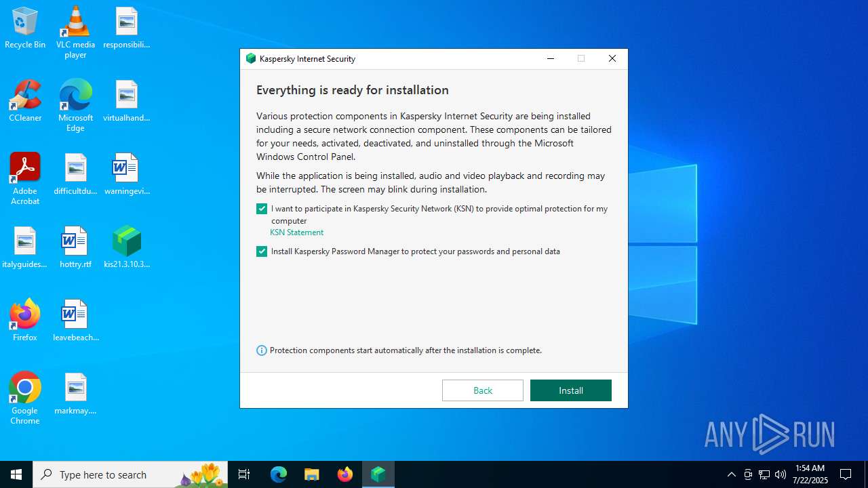Click the taskbar search box
This screenshot has height=488, width=868.
[x=130, y=474]
